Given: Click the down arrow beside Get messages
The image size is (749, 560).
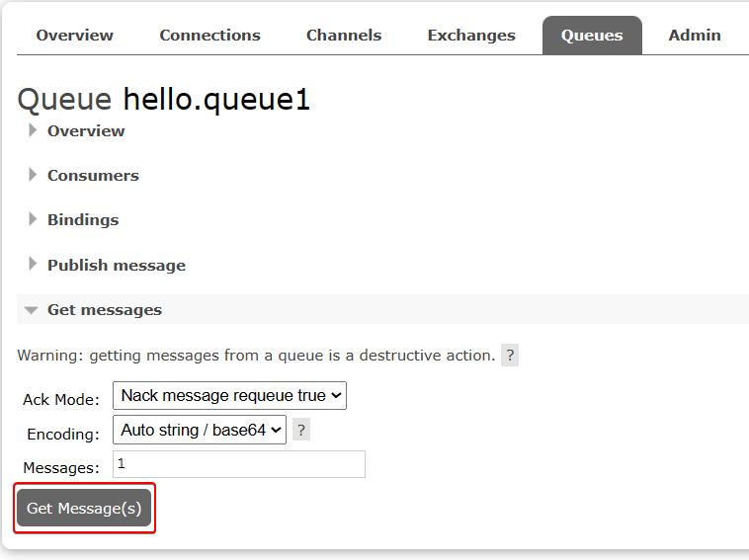Looking at the screenshot, I should click(32, 310).
